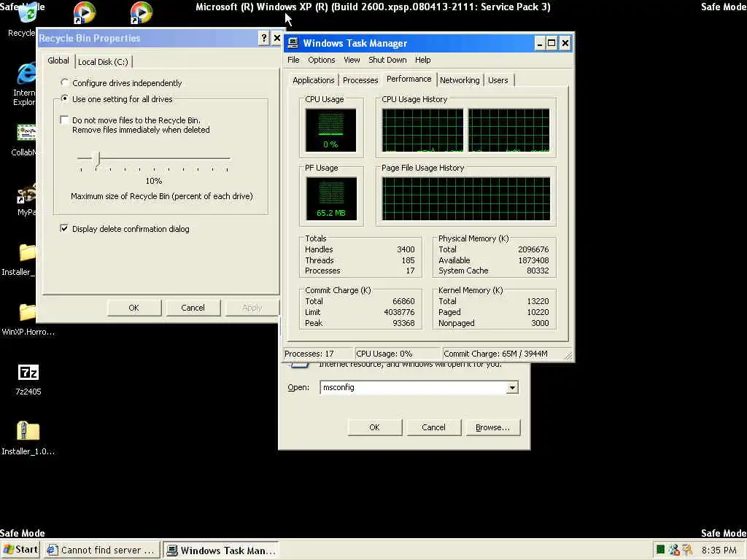This screenshot has width=747, height=560.
Task: Select the Installer_ folder icon on desktop
Action: (x=27, y=252)
